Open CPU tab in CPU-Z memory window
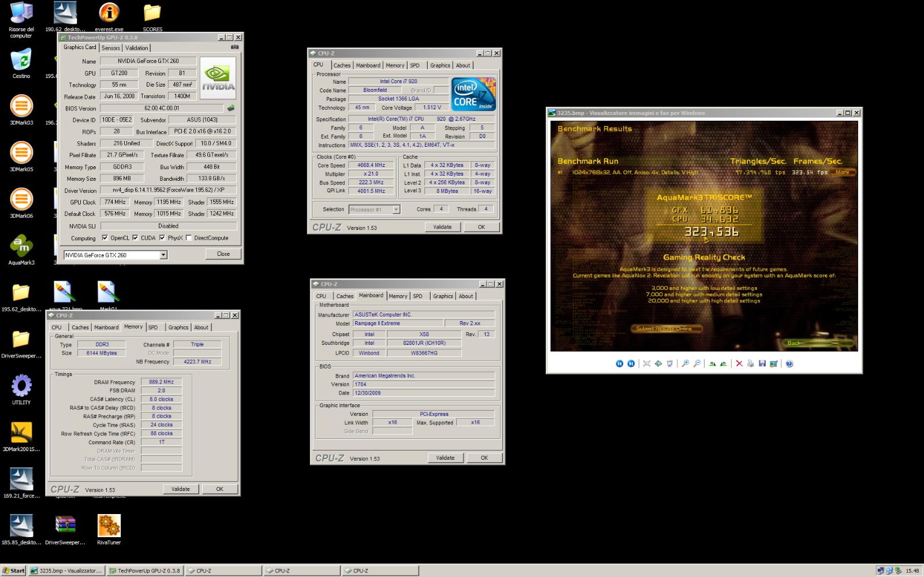Screen dimensions: 924x577 click(57, 327)
